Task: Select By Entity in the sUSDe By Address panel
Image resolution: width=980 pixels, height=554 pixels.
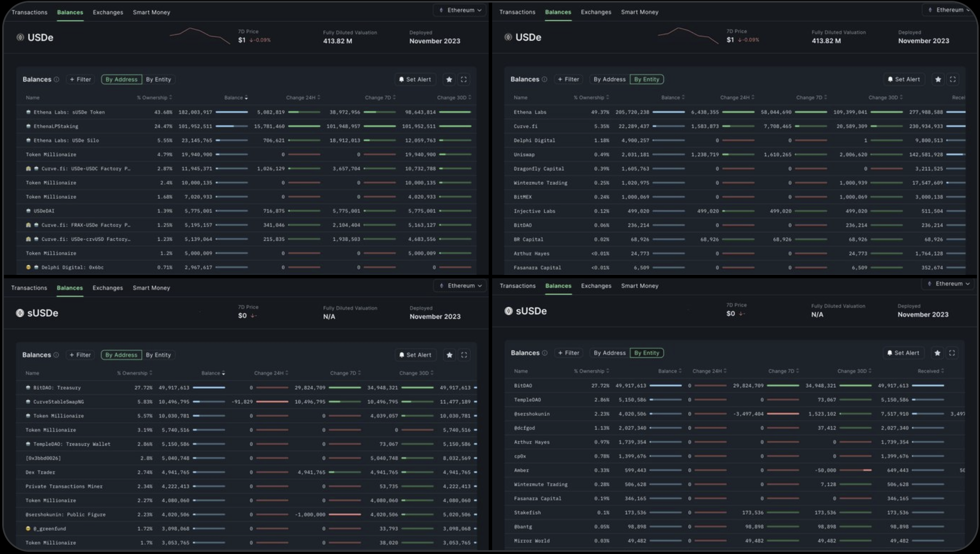Action: pyautogui.click(x=158, y=355)
